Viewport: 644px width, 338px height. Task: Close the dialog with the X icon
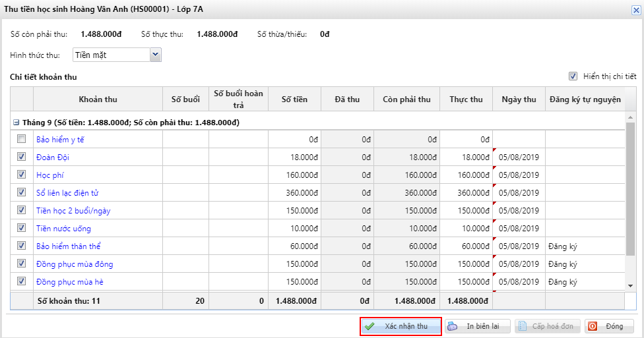[x=636, y=11]
